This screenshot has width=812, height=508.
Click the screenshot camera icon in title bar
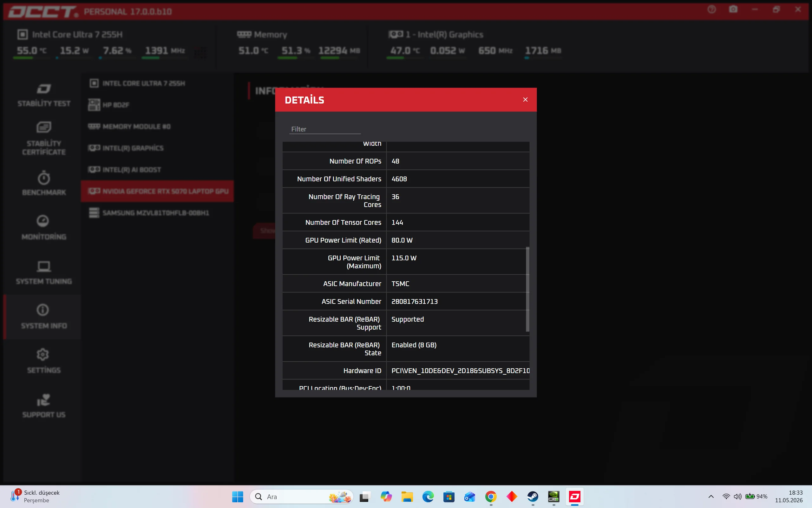(733, 10)
